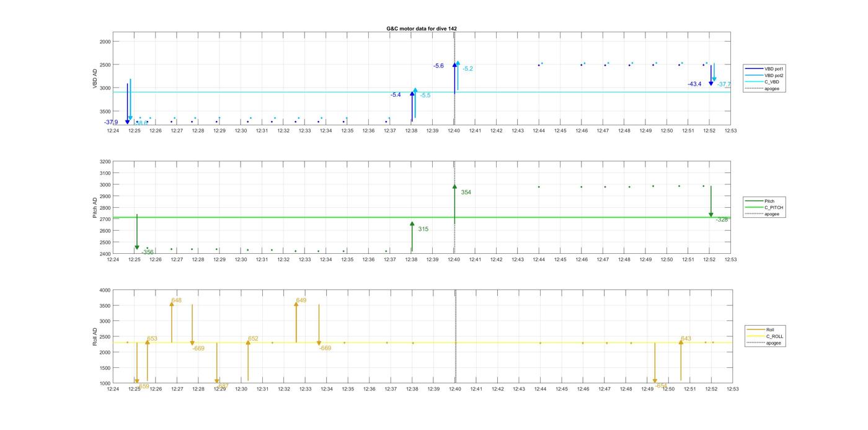
Task: Select the 'Roll' legend entry
Action: tap(761, 329)
